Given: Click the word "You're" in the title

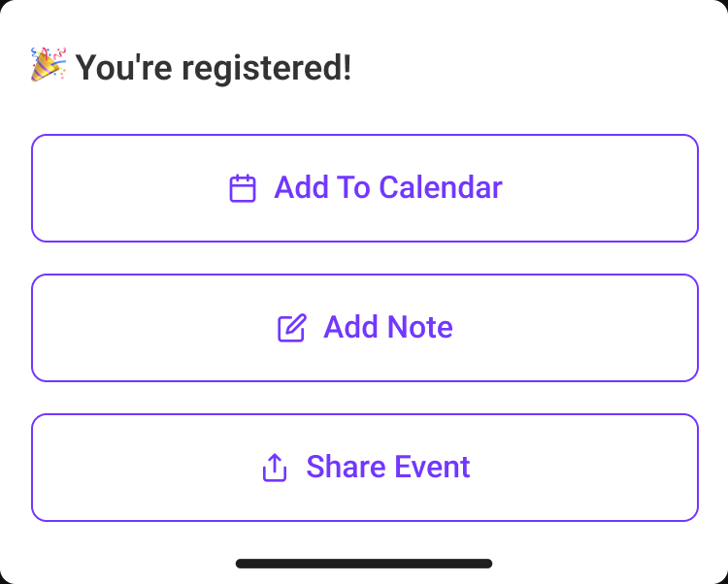Looking at the screenshot, I should pos(124,68).
